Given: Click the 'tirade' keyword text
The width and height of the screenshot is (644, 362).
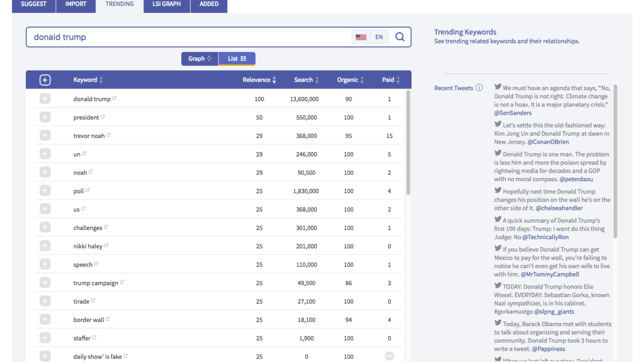Looking at the screenshot, I should pos(82,301).
